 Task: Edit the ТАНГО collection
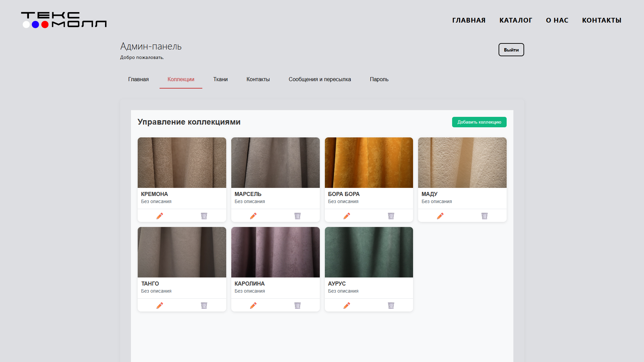(x=160, y=305)
